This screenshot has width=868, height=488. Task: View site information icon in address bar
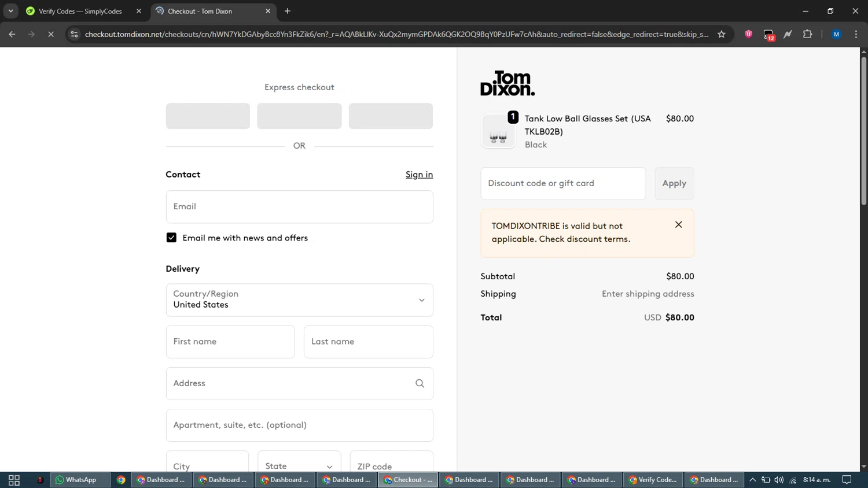click(74, 34)
